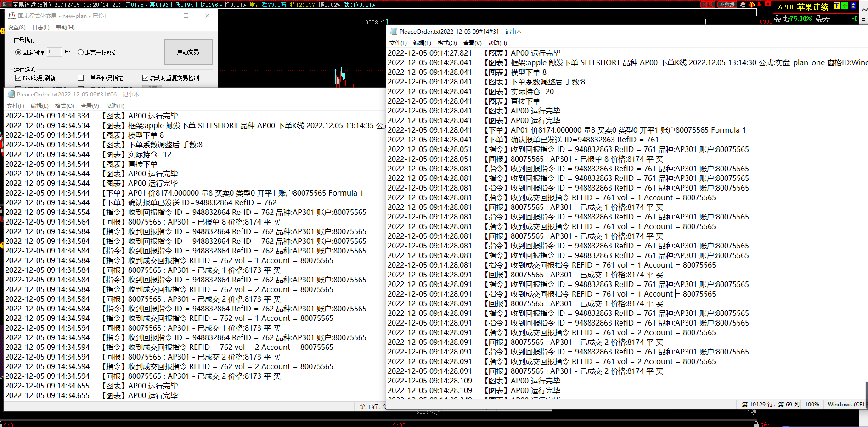Open 日志(L) menu in trading window
The width and height of the screenshot is (868, 427).
pyautogui.click(x=41, y=28)
